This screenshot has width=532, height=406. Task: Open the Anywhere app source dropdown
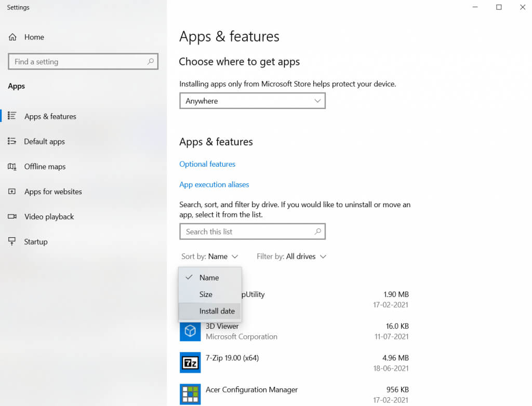tap(252, 101)
